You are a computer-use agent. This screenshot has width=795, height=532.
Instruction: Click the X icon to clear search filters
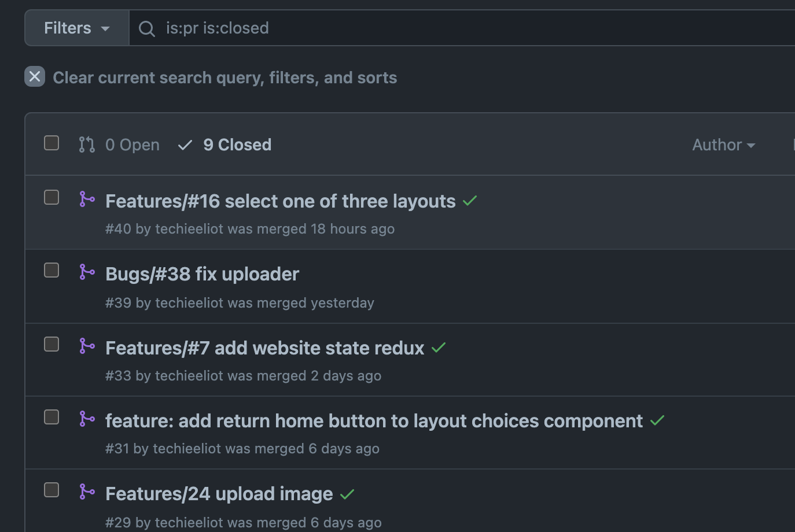[34, 76]
